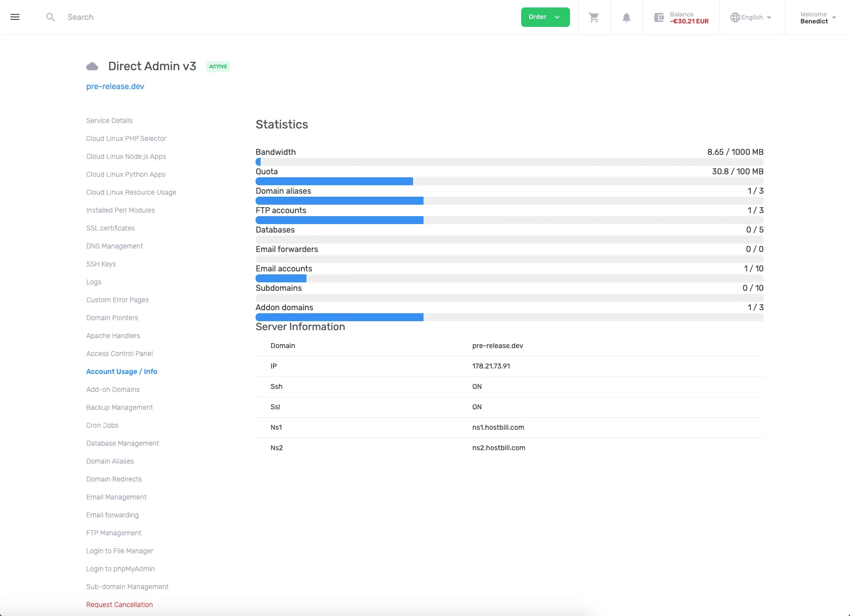The width and height of the screenshot is (850, 616).
Task: Click the Server Information heading
Action: (300, 327)
